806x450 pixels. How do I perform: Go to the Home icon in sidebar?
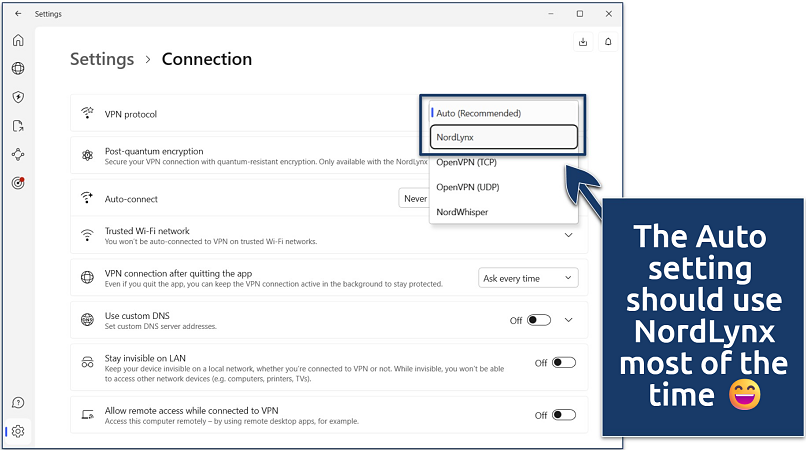coord(18,40)
